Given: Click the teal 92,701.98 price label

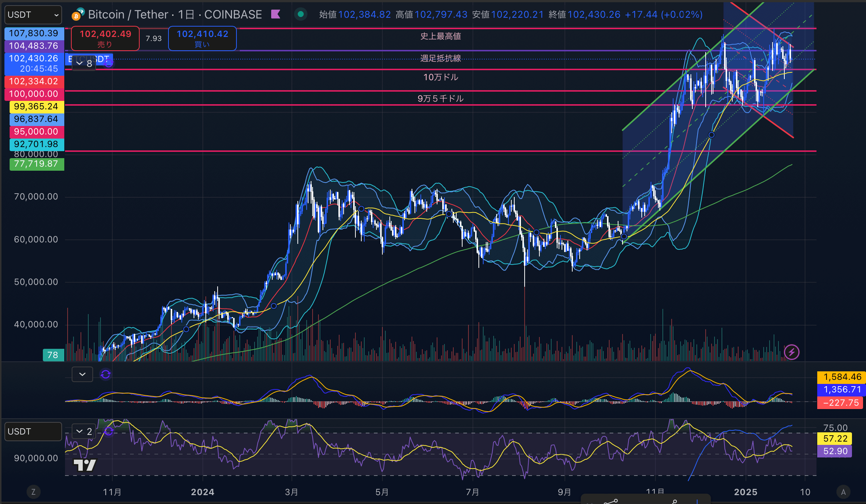Looking at the screenshot, I should (x=37, y=144).
